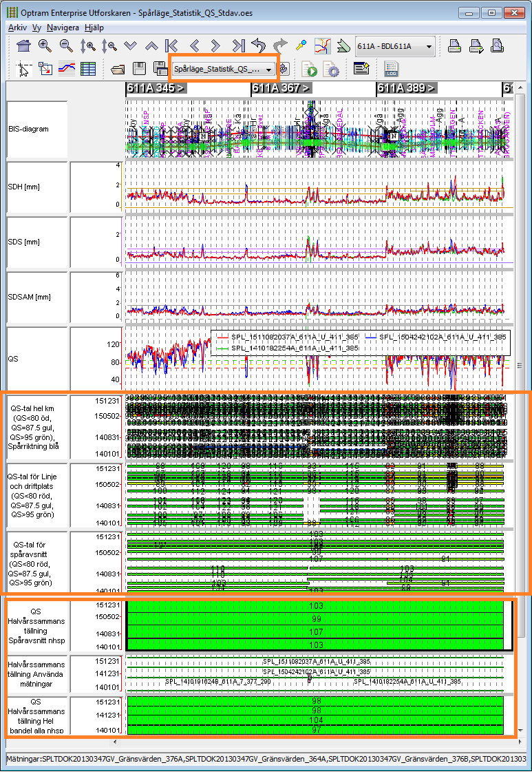Click the undo arrow icon
Image resolution: width=532 pixels, height=774 pixels.
[259, 46]
